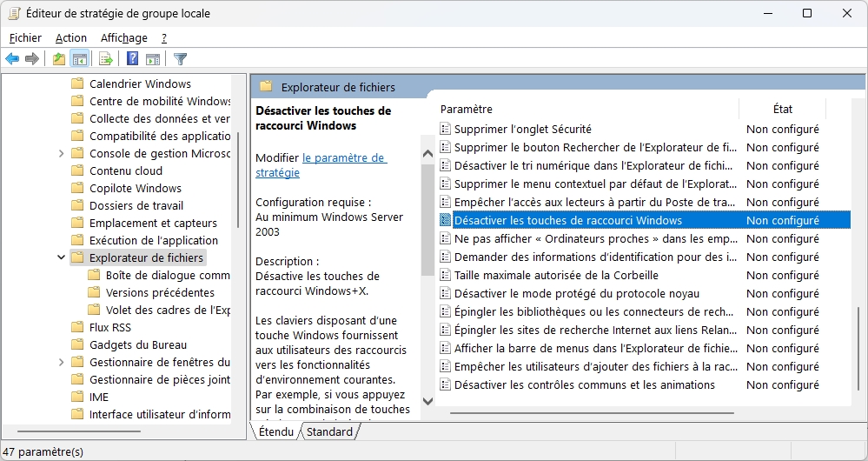Click folder icon of Copilote Windows
868x461 pixels.
click(77, 188)
